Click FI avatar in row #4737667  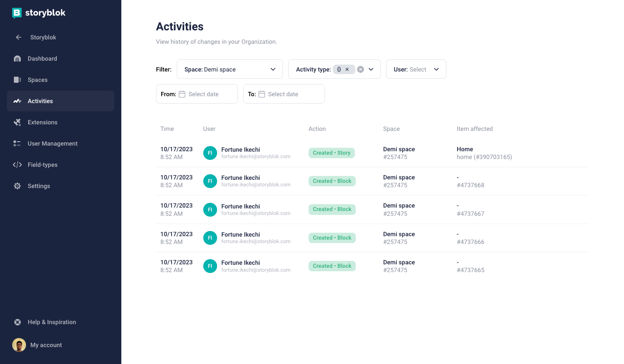pos(210,210)
